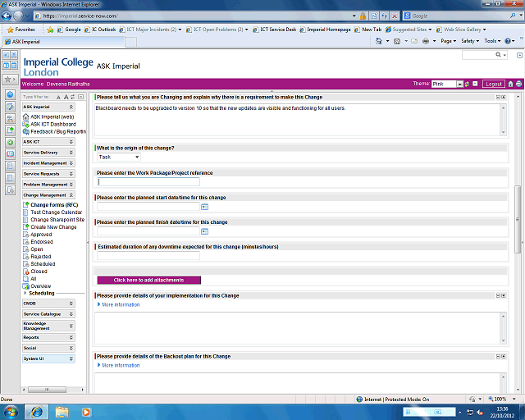Click the Logout button

point(493,84)
